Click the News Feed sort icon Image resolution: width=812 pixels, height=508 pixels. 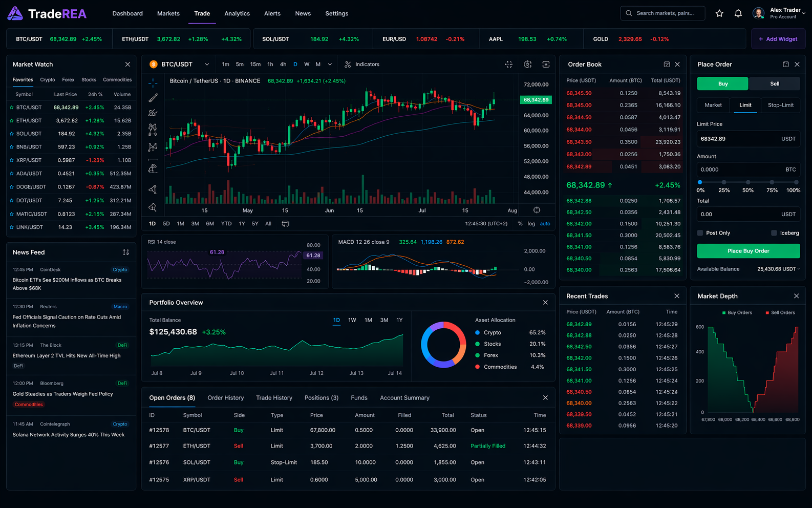(126, 252)
